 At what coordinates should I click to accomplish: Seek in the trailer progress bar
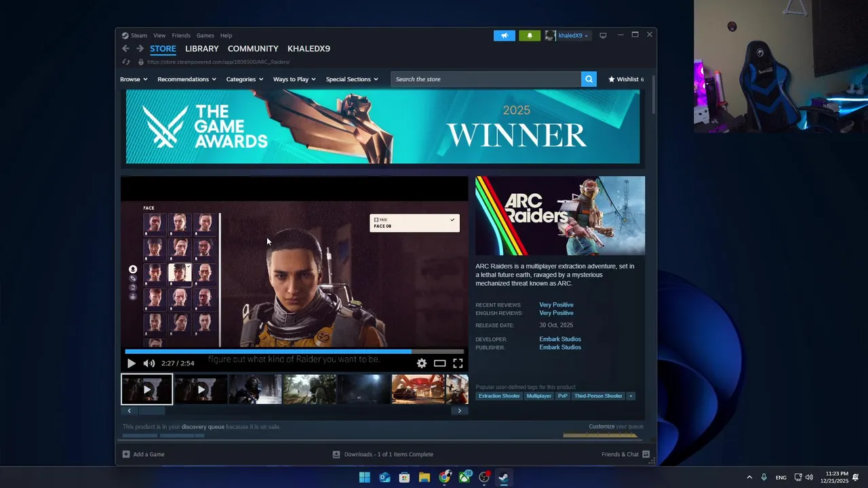click(294, 352)
